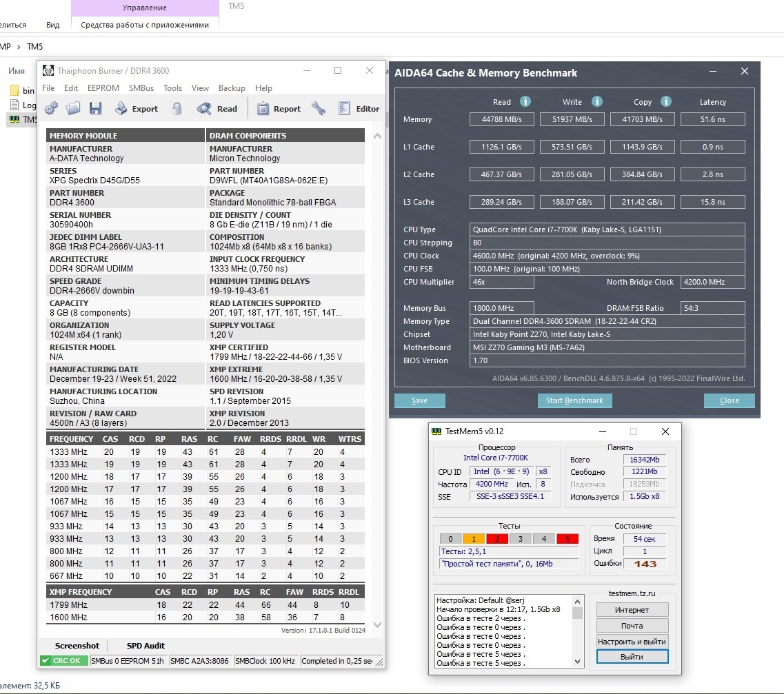Click the padlock icon in Thaiphoon toolbar
Viewport: 784px width, 694px height.
177,108
